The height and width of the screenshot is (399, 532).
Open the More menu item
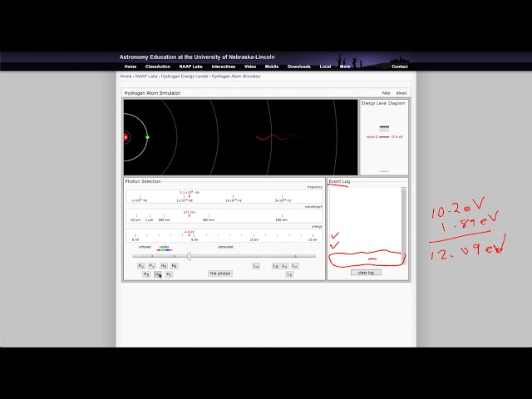click(x=345, y=66)
